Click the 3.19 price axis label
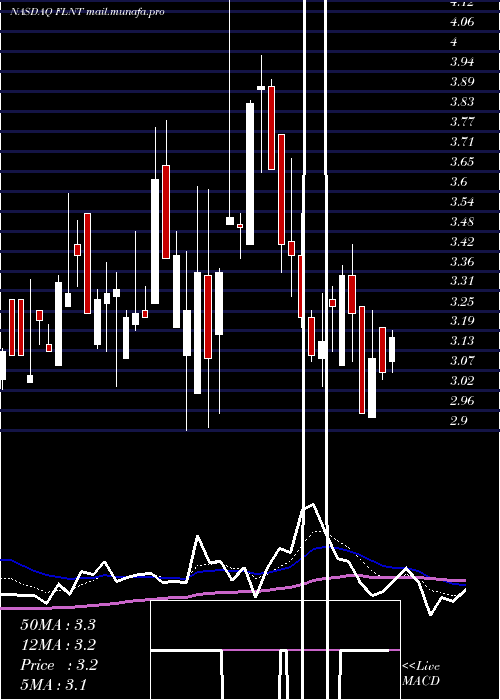Image resolution: width=500 pixels, height=700 pixels. point(462,321)
